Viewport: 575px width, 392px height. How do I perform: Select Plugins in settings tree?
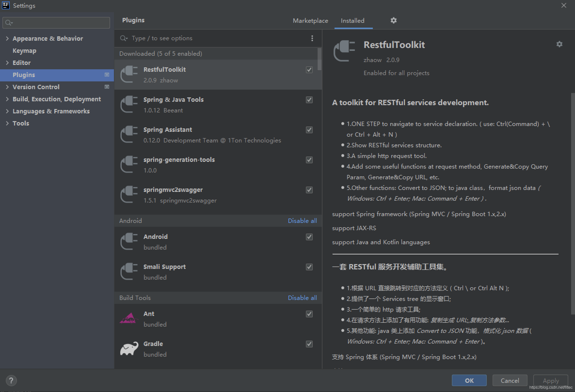[57, 75]
